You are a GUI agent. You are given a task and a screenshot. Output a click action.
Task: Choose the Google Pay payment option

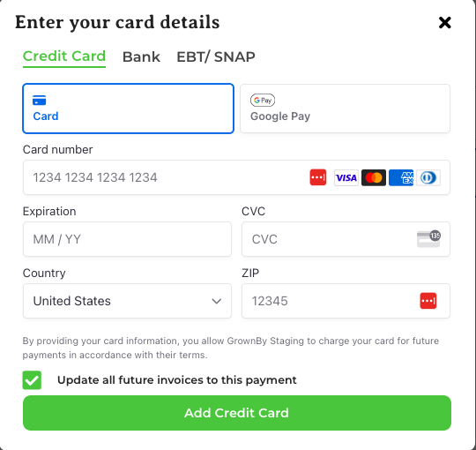point(345,109)
